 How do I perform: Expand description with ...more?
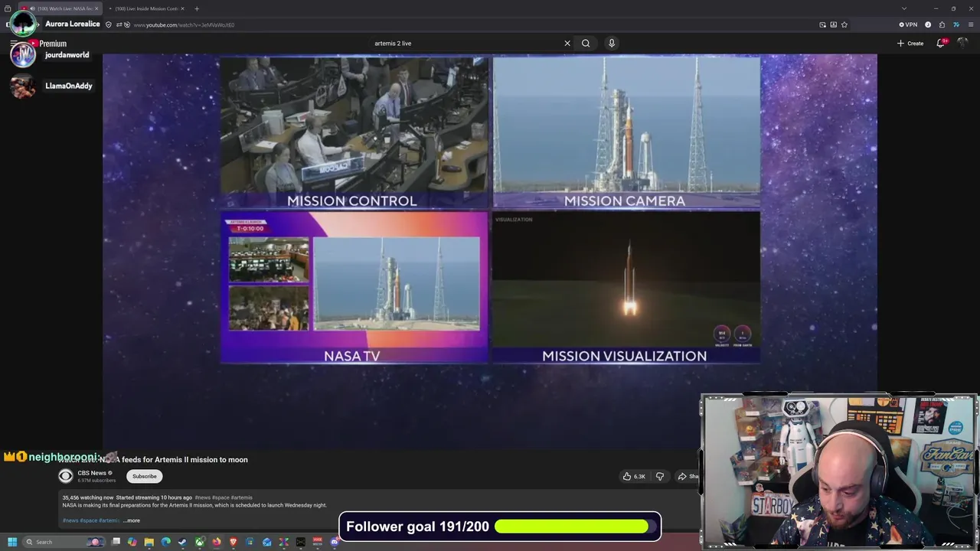tap(132, 520)
